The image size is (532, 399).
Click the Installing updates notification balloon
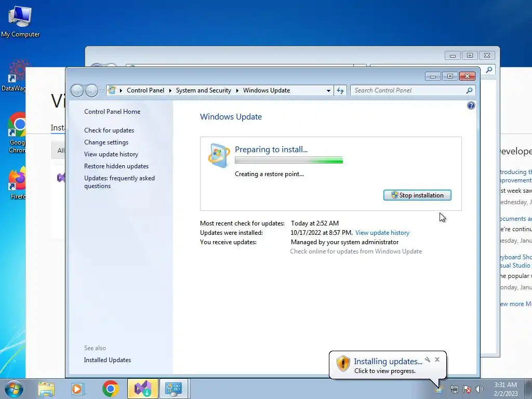coord(388,365)
